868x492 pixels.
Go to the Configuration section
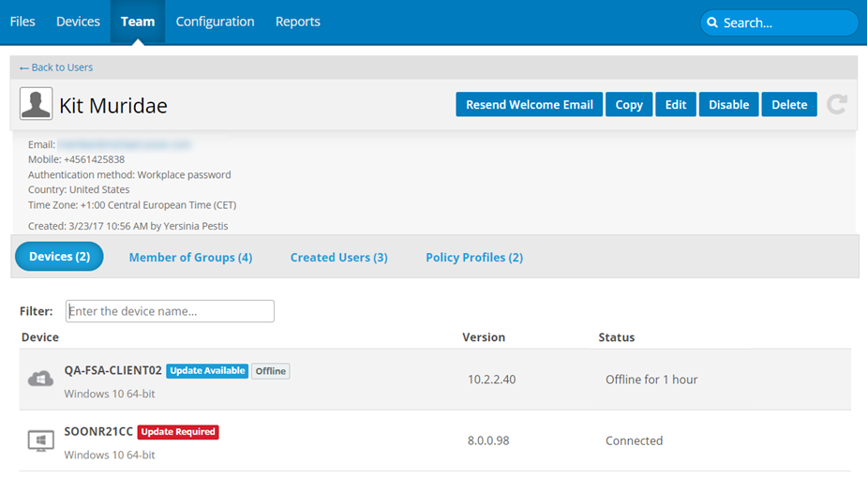point(215,22)
